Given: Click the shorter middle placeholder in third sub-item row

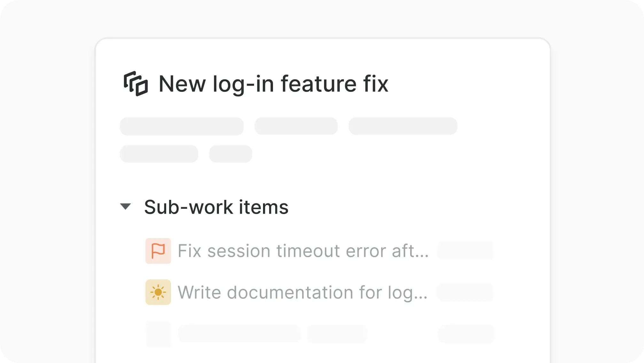Looking at the screenshot, I should pos(337,334).
